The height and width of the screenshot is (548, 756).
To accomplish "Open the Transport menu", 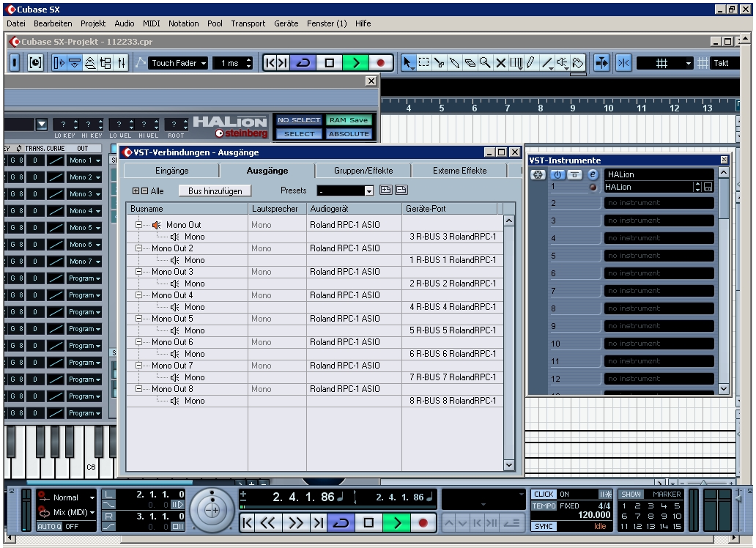I will pos(248,23).
